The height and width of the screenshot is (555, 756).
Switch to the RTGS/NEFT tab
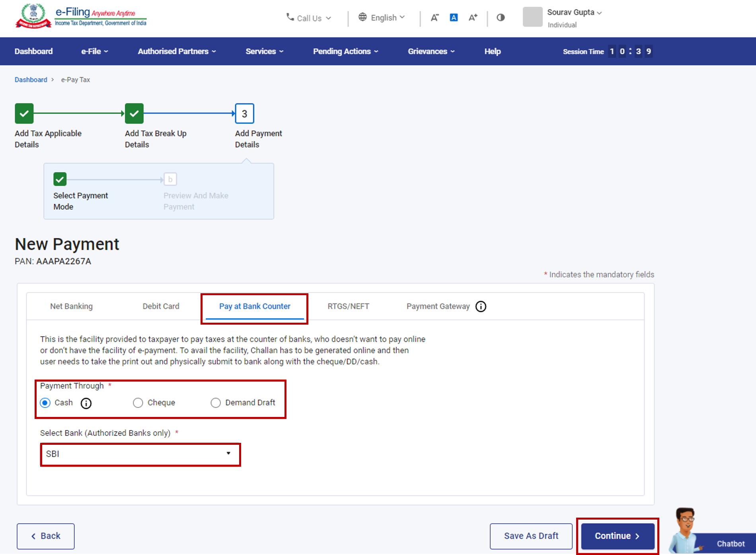[x=348, y=306]
